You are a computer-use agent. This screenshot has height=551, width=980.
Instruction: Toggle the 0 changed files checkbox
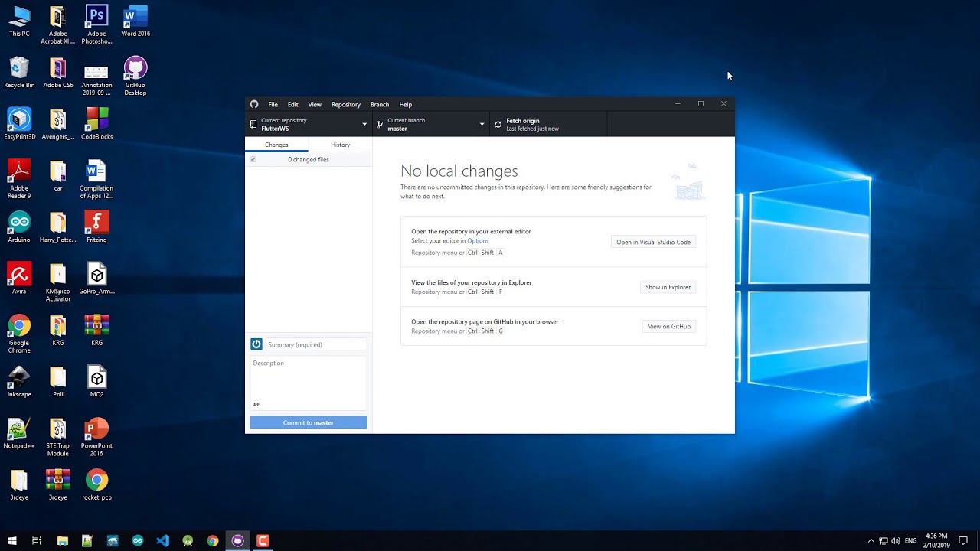[253, 159]
